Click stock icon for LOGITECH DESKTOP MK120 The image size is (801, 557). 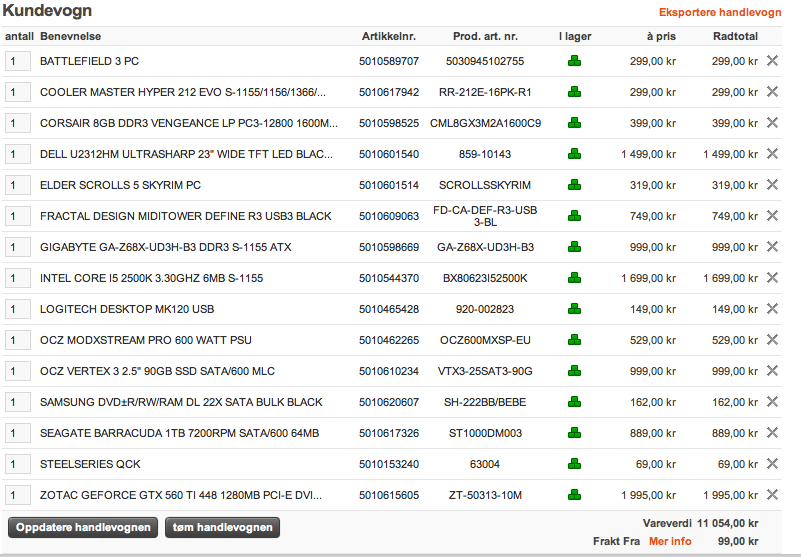[575, 309]
